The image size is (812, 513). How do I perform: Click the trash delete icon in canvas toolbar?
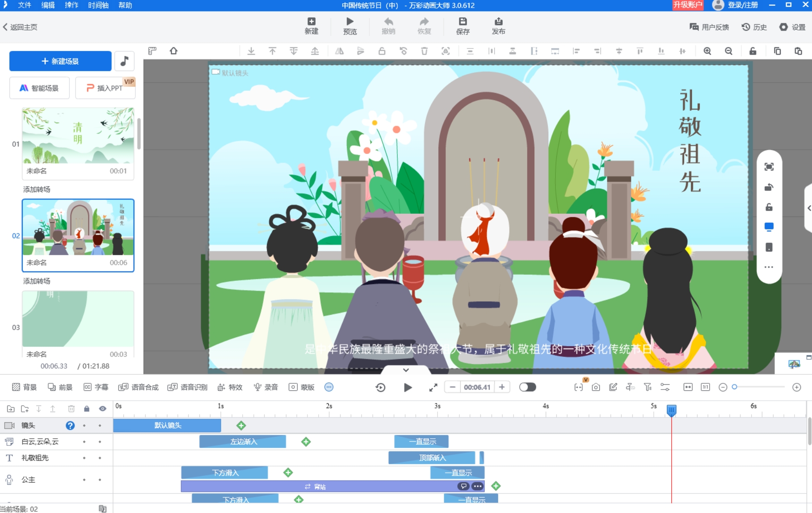pyautogui.click(x=424, y=51)
